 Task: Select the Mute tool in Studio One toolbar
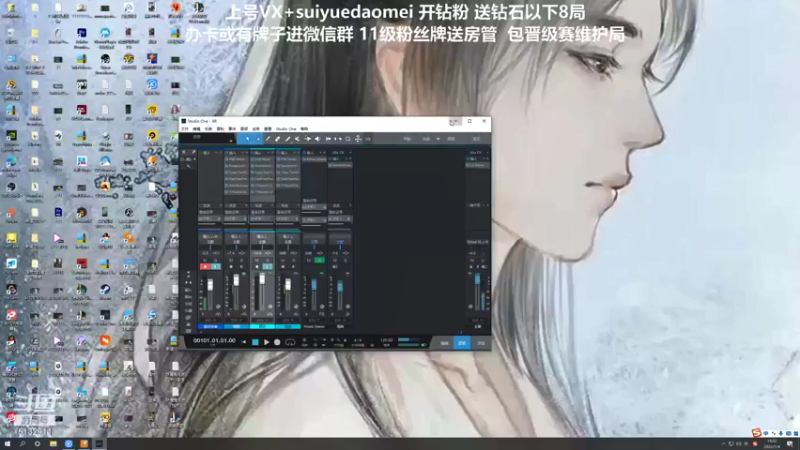[x=297, y=138]
